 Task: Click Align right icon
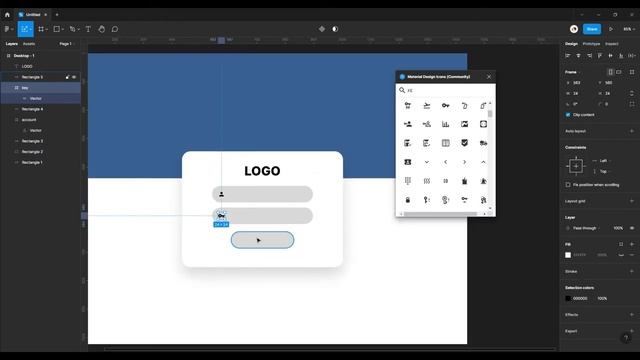589,56
